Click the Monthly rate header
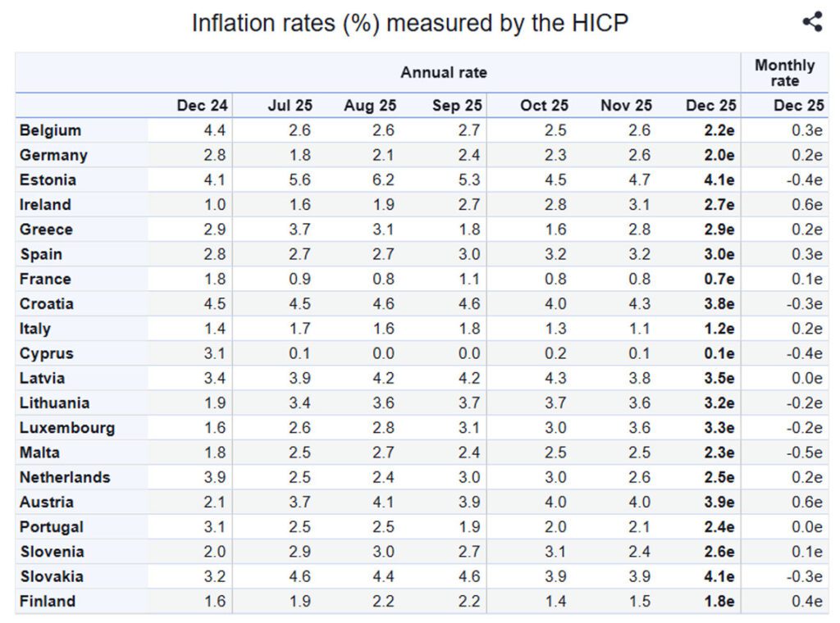The width and height of the screenshot is (840, 623). (x=784, y=73)
